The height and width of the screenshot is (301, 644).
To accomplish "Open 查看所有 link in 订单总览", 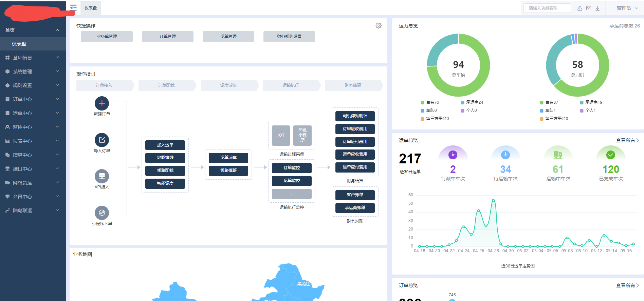I will [627, 285].
